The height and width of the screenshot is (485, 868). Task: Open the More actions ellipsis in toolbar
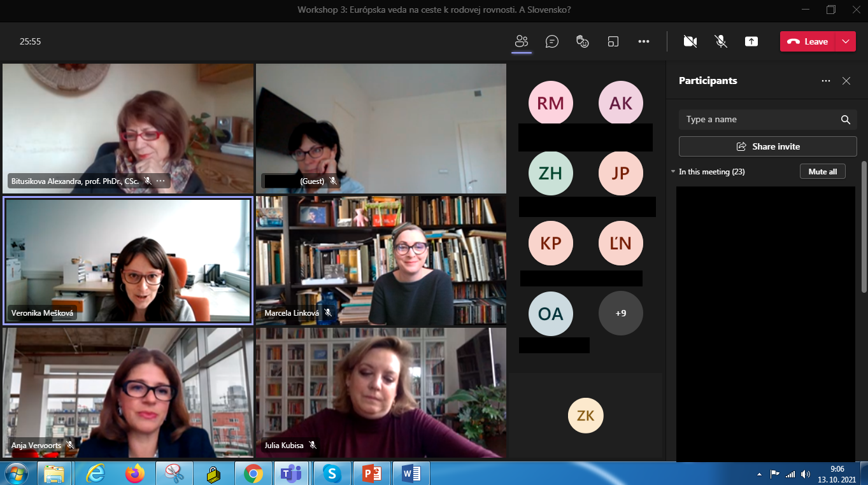point(644,41)
